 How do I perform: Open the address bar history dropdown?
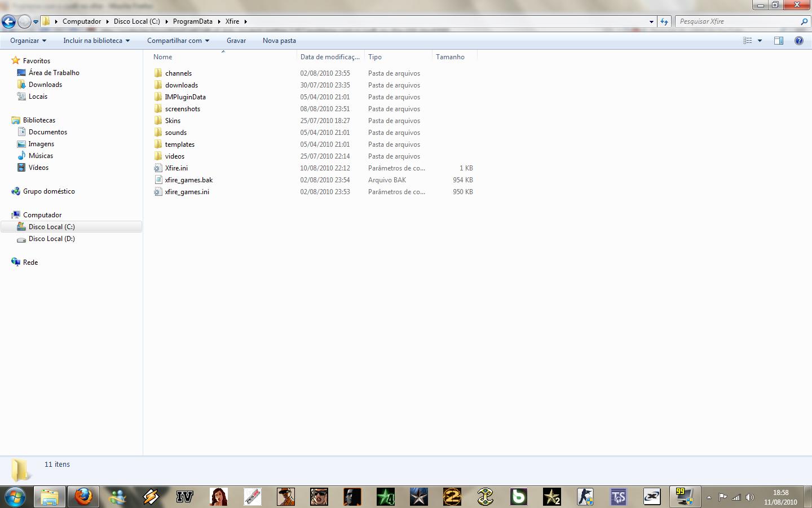click(x=651, y=21)
